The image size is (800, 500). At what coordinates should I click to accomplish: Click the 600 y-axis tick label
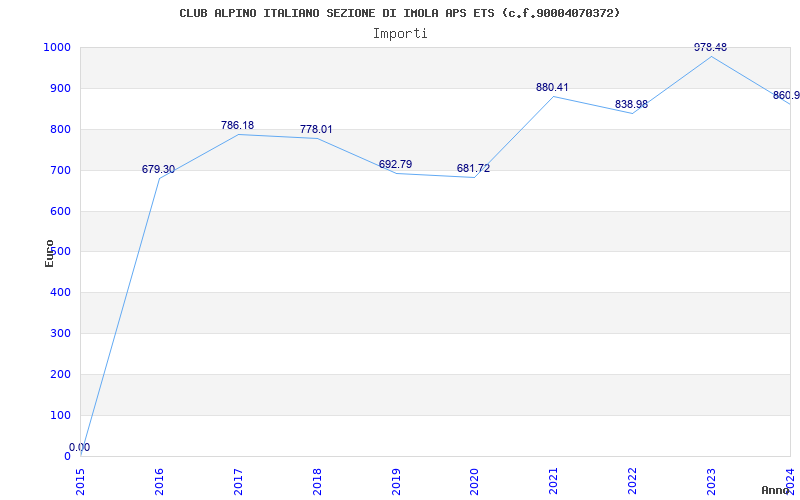click(60, 211)
